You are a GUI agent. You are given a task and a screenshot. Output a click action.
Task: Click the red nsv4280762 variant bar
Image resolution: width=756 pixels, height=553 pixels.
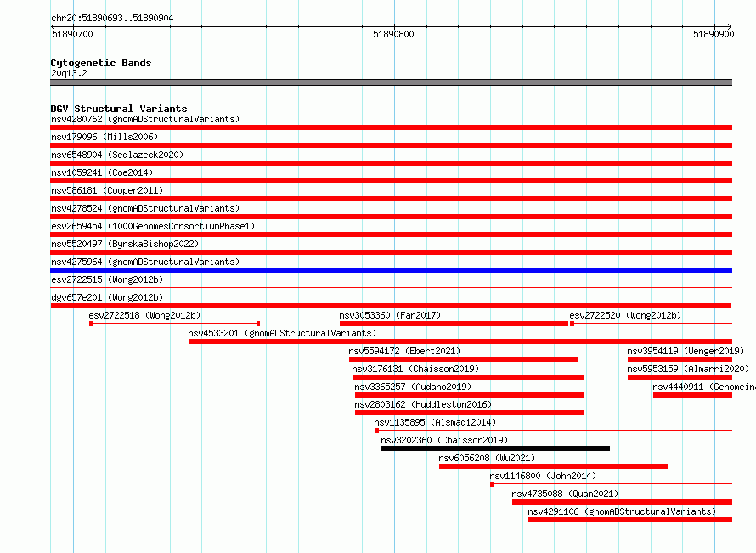391,127
